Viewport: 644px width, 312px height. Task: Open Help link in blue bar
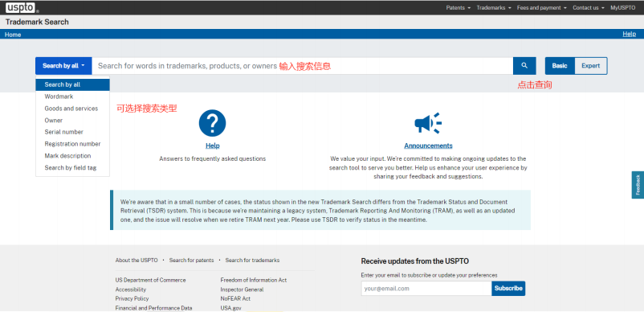pyautogui.click(x=630, y=34)
